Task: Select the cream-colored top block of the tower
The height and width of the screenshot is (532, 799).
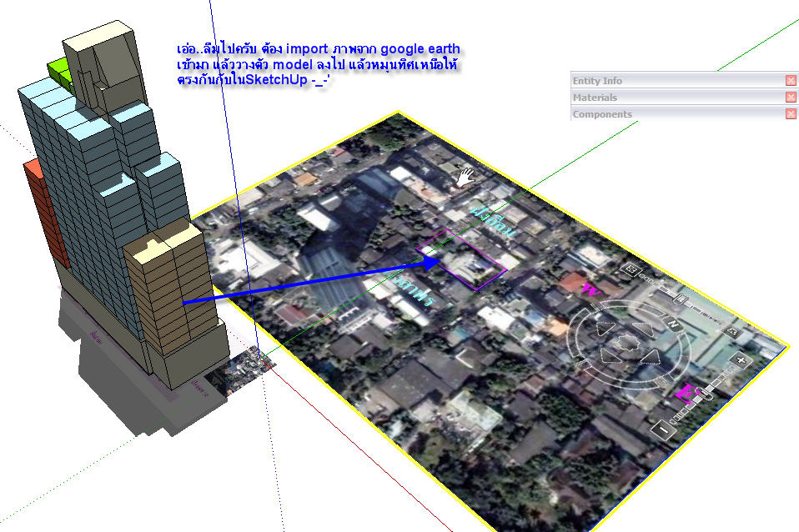Action: (x=104, y=66)
